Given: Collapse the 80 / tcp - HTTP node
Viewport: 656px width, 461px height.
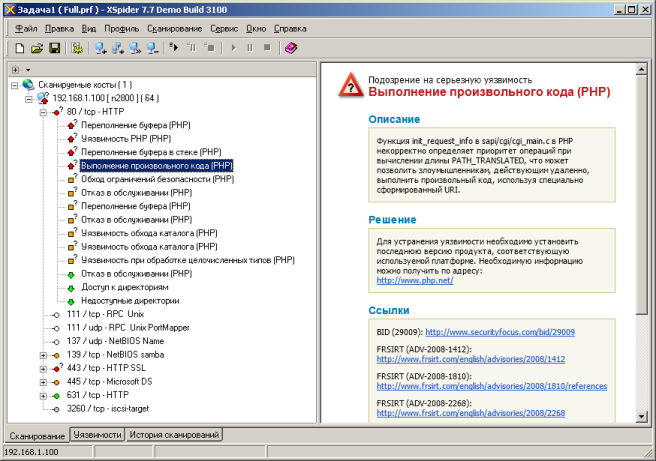Looking at the screenshot, I should (x=43, y=113).
